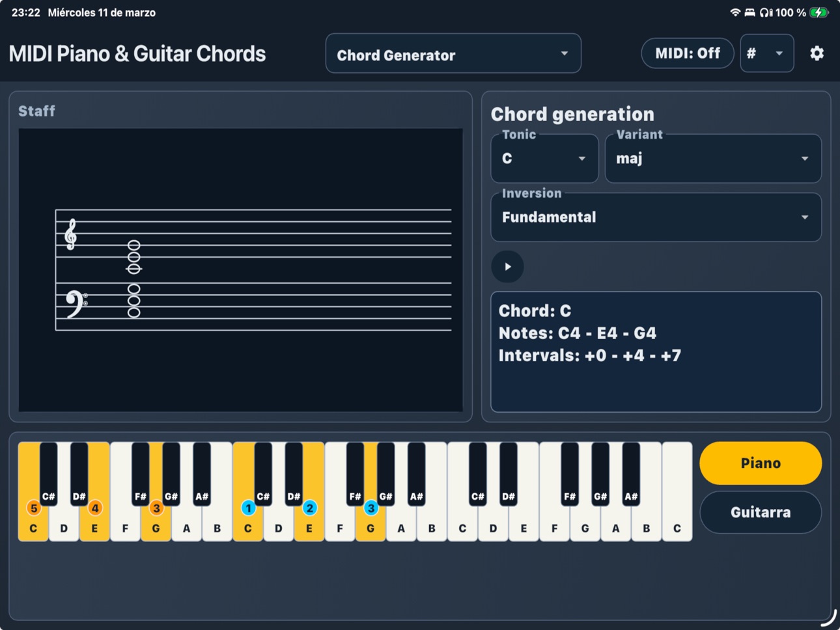This screenshot has height=630, width=840.
Task: Check the battery status icon
Action: [x=819, y=12]
